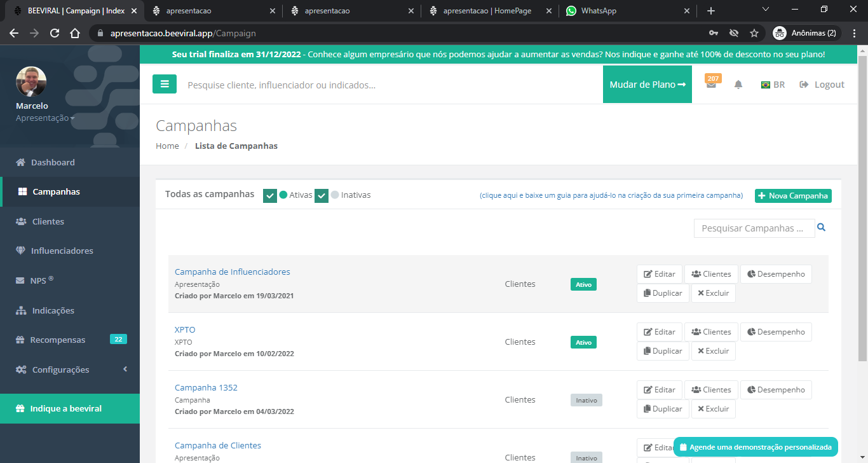Click the Ativo badge of XPTO
Image resolution: width=868 pixels, height=463 pixels.
pyautogui.click(x=583, y=342)
